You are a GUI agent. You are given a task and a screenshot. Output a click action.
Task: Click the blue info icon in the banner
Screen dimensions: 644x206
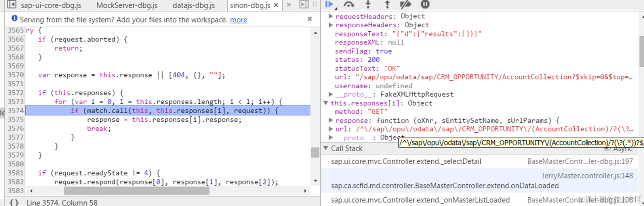[x=15, y=18]
